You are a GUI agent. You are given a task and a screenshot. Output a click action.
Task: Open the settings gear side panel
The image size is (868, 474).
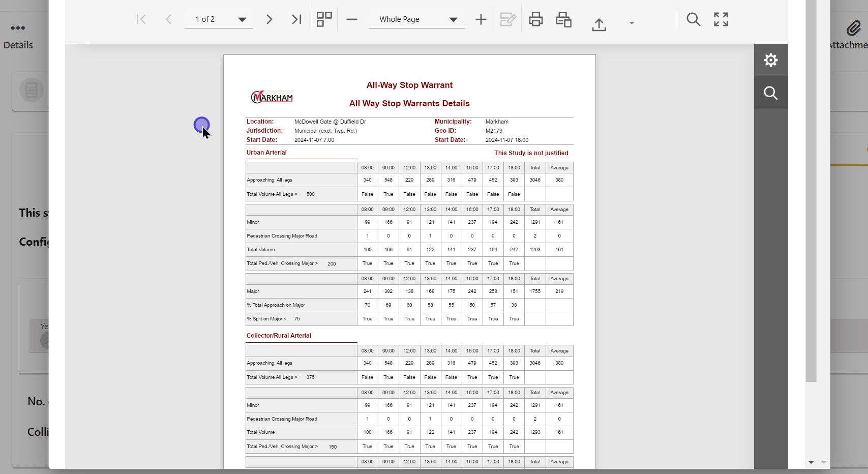(771, 60)
